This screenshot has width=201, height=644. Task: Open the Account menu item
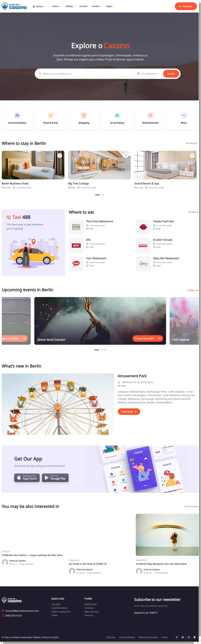[83, 6]
